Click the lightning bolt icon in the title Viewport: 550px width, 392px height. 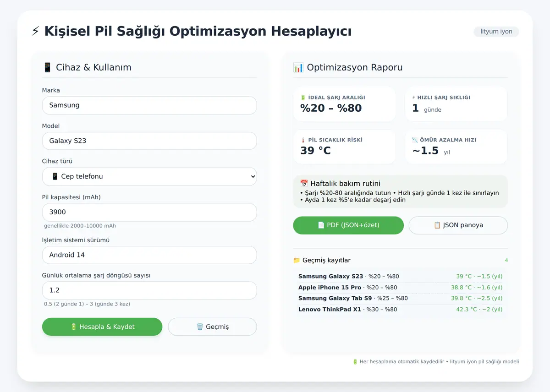35,31
